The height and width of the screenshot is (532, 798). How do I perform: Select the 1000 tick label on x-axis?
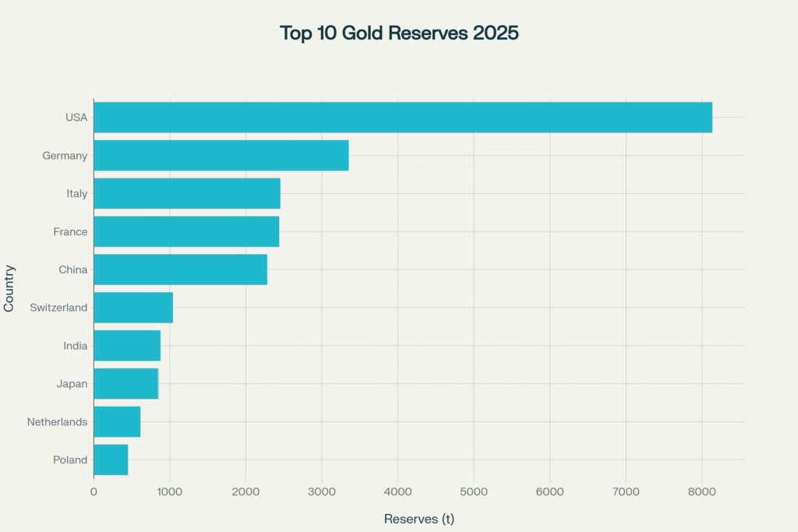[x=169, y=492]
